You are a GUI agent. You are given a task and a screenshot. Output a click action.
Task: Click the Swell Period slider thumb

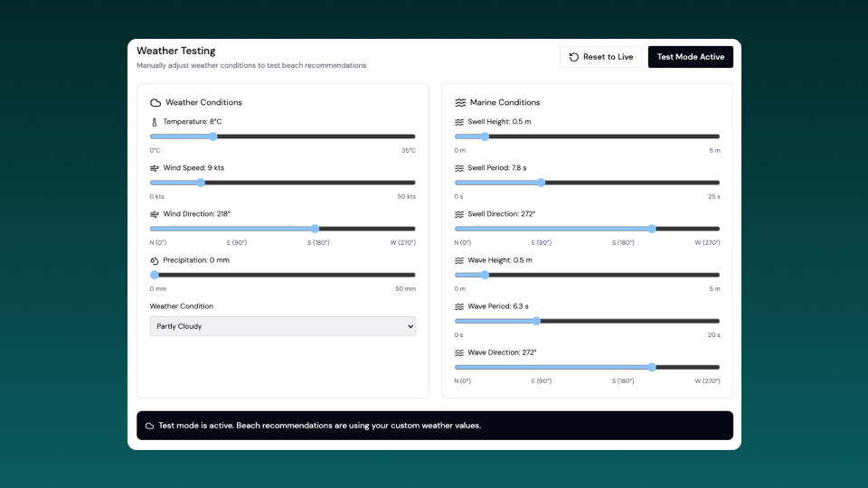541,183
